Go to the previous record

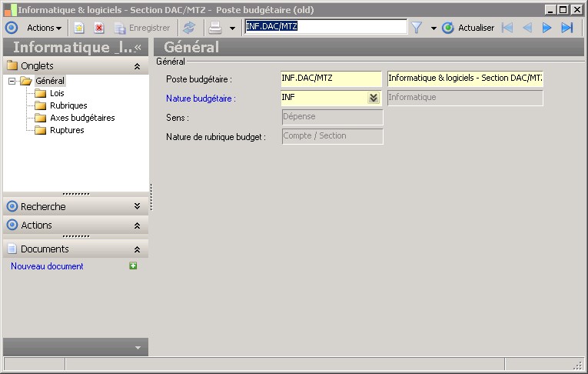point(527,28)
